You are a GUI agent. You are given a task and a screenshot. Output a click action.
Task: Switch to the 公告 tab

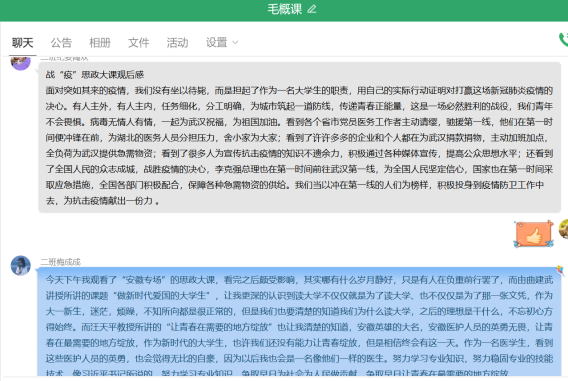[61, 43]
